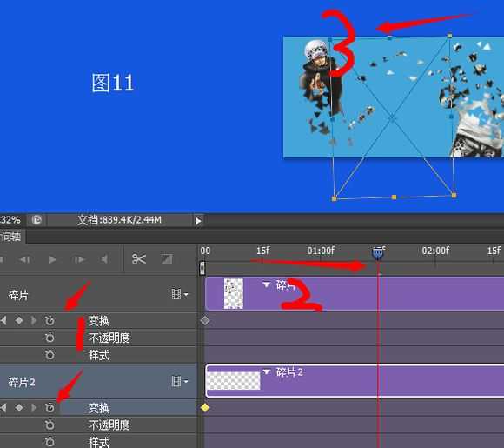The width and height of the screenshot is (504, 448).
Task: Open the timeline panel tab
Action: (x=12, y=237)
